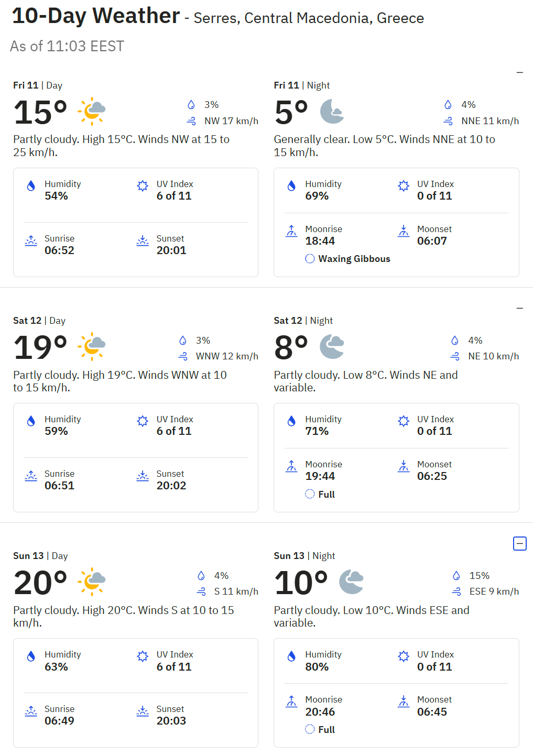Screen dimensions: 533x756
Task: Click moonrise icon beside 18:44
Action: 291,231
